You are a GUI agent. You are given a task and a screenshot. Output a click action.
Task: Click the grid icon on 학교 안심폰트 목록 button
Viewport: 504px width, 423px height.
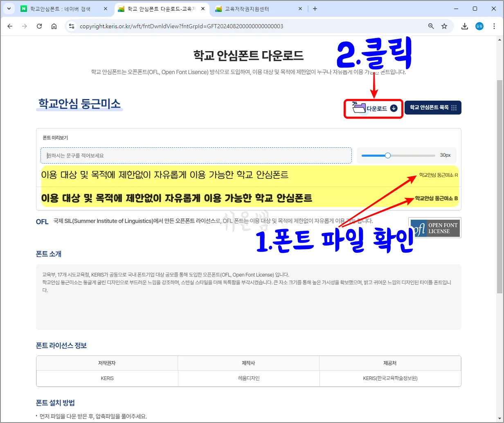pyautogui.click(x=454, y=108)
